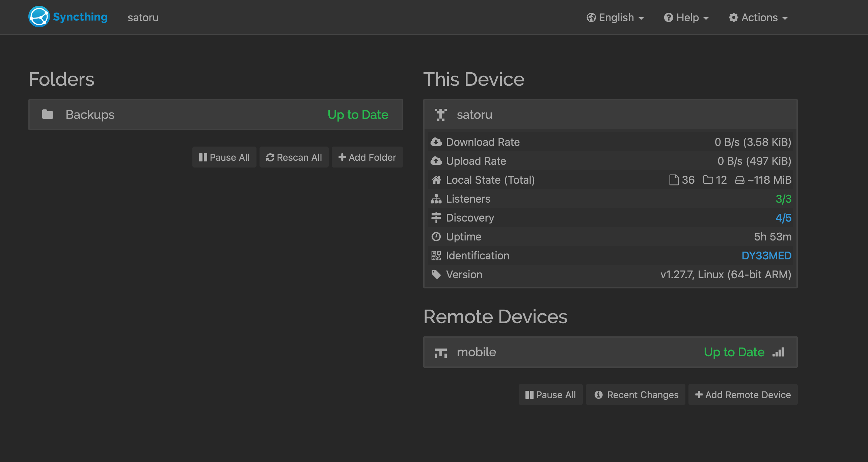Click the globe icon beside English
Viewport: 868px width, 462px height.
591,18
